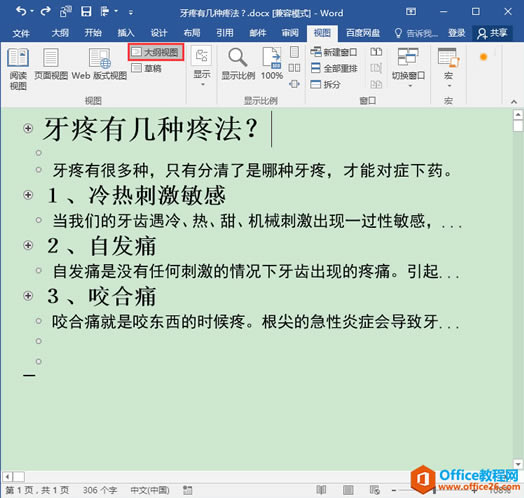This screenshot has width=524, height=498.
Task: Expand title heading 牙疼有几种疼法 plus symbol
Action: tap(28, 128)
